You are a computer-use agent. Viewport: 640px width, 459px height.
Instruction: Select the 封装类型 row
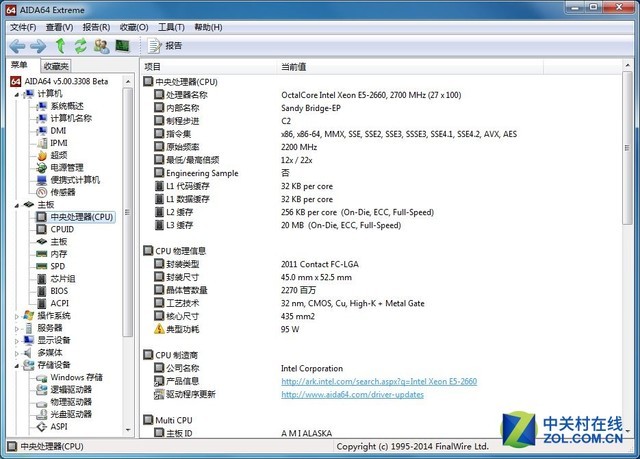point(382,264)
